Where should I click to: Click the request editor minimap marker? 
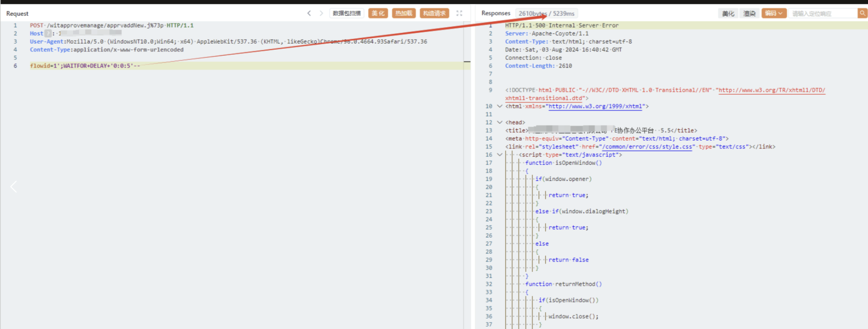coord(467,61)
